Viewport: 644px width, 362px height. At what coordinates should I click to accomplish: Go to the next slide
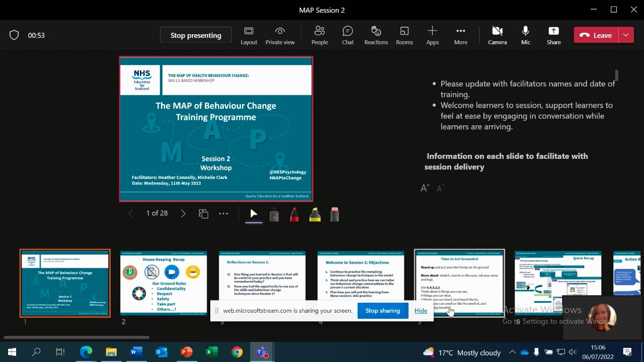[183, 214]
